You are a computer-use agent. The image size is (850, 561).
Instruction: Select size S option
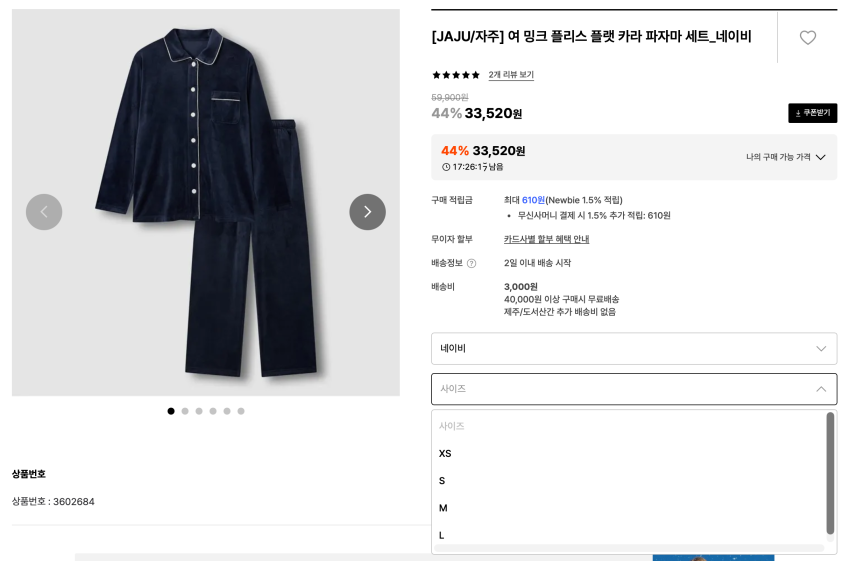[442, 481]
